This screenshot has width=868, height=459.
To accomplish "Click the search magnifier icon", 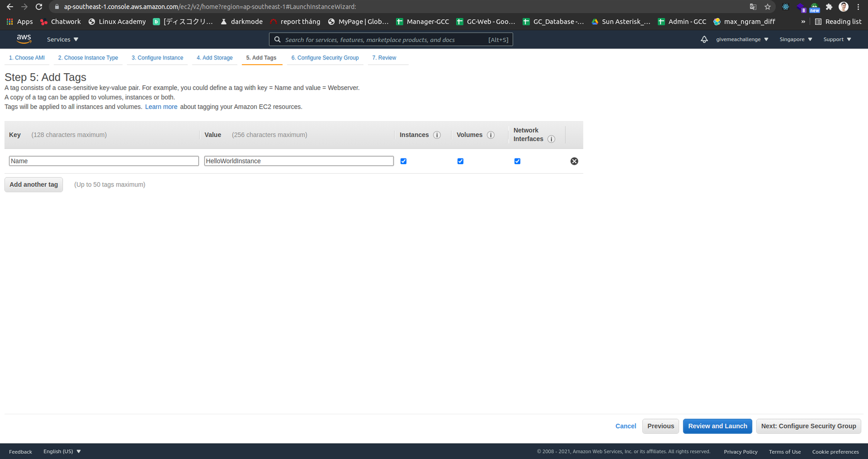I will [278, 39].
